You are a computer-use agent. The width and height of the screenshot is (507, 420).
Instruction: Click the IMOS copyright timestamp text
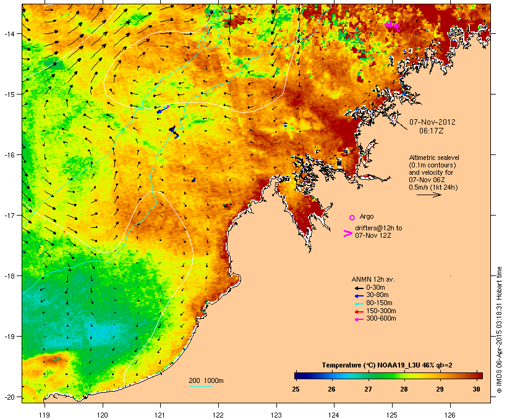click(x=499, y=330)
